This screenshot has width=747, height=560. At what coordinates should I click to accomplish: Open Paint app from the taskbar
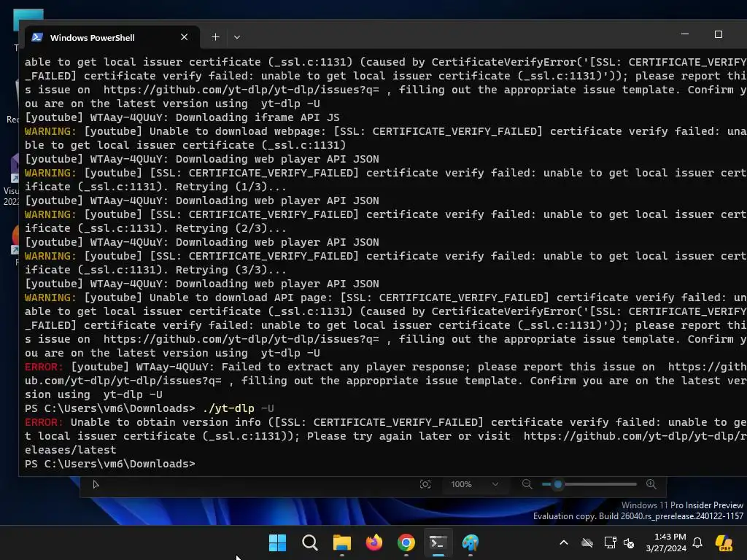[x=471, y=542]
